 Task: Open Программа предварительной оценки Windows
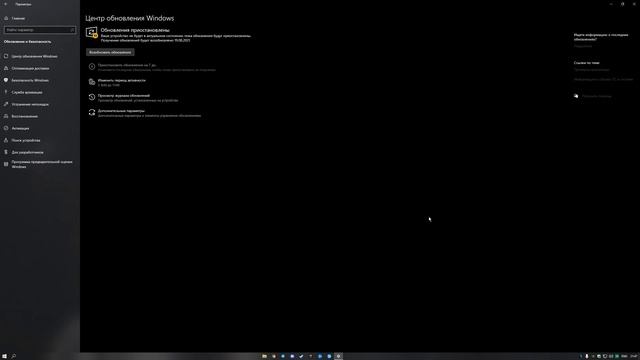tap(38, 164)
